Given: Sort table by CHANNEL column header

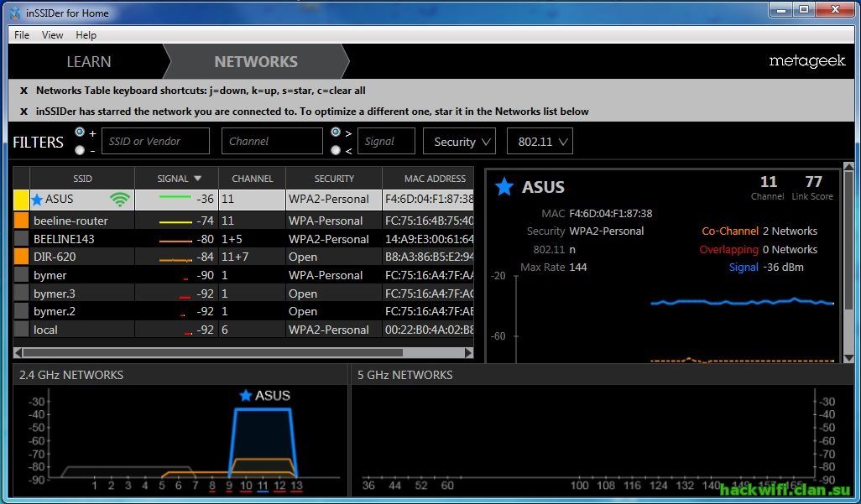Looking at the screenshot, I should click(252, 179).
